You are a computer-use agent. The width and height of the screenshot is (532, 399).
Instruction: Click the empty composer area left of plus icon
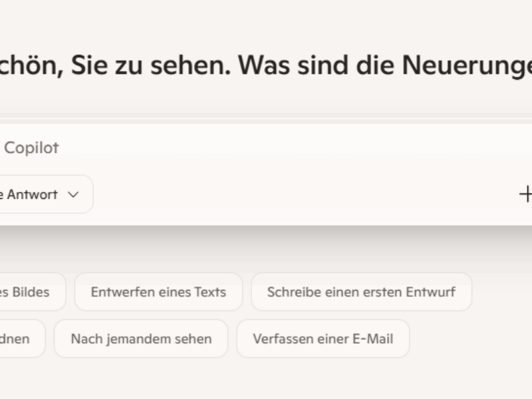(x=332, y=195)
